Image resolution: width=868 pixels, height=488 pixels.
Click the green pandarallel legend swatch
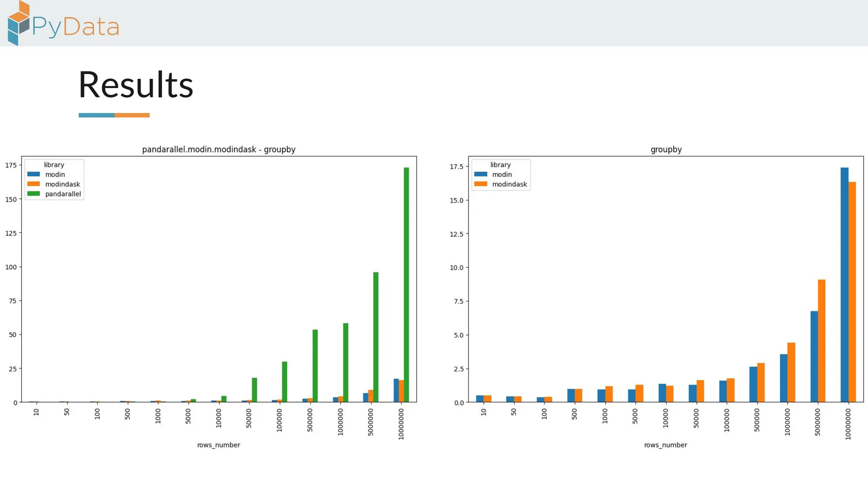pos(33,194)
